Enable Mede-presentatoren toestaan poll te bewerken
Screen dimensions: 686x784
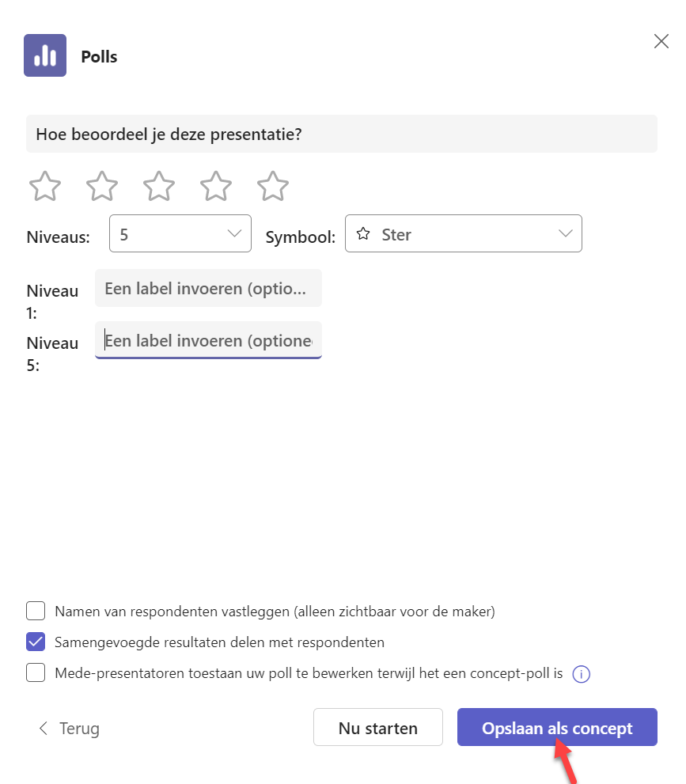(x=36, y=673)
